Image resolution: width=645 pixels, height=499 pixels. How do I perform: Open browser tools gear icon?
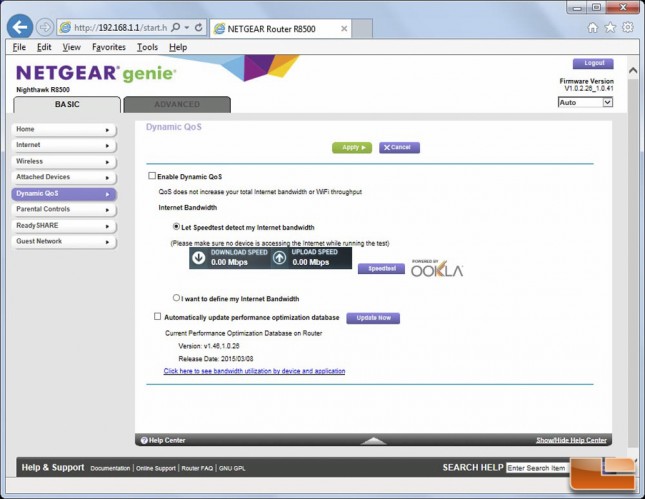pos(628,28)
